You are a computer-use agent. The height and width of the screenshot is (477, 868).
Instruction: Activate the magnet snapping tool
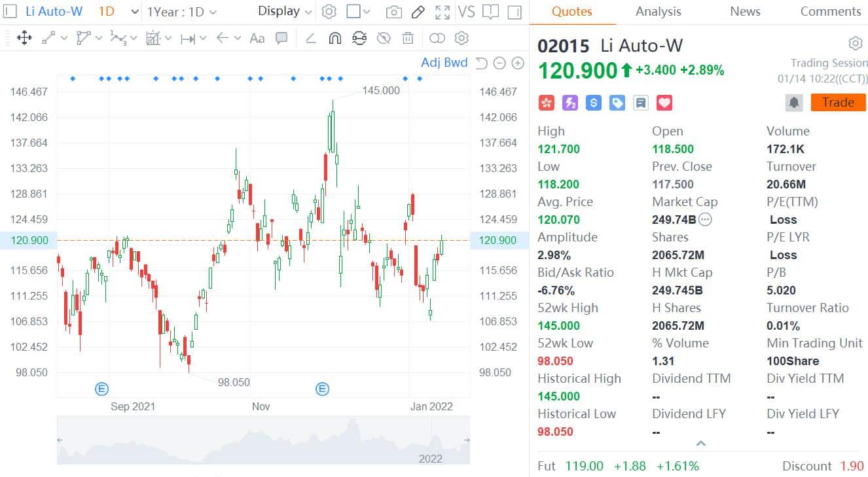(x=335, y=38)
